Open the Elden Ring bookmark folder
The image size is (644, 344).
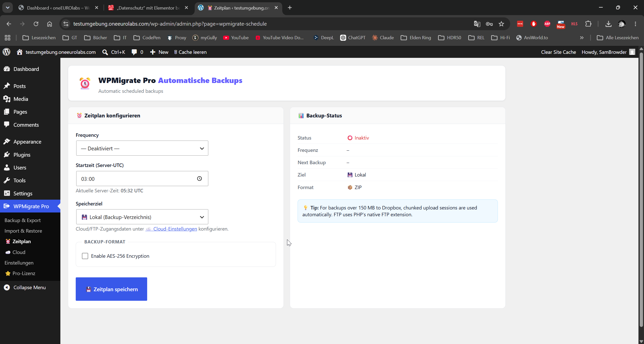tap(416, 38)
